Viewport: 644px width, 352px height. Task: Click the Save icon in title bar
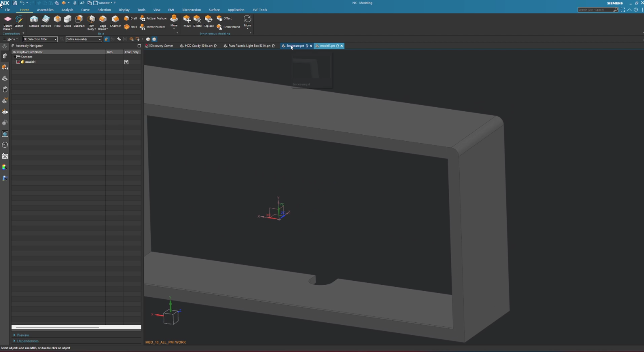15,3
